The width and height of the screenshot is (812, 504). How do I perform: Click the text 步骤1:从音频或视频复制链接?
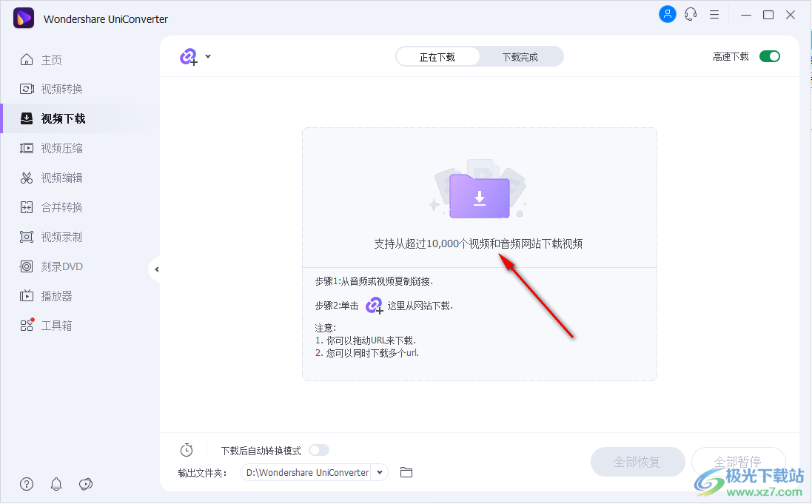[x=374, y=282]
